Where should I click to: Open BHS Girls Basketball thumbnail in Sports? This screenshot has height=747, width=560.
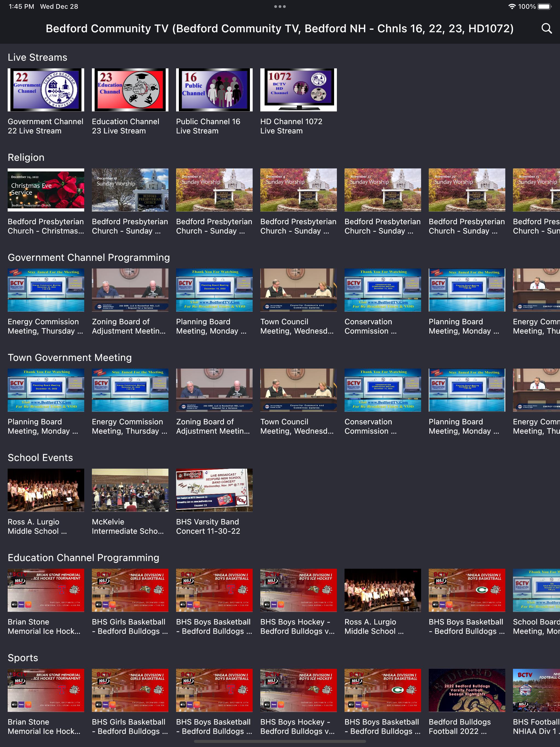[x=130, y=690]
